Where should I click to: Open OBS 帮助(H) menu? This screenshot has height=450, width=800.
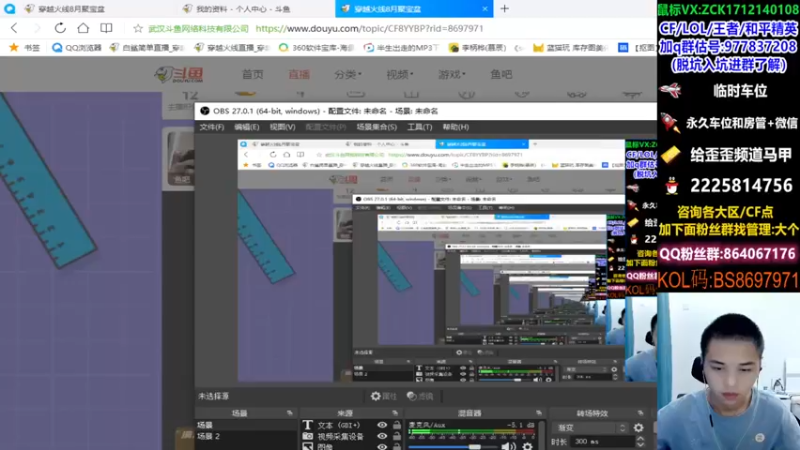[x=456, y=127]
